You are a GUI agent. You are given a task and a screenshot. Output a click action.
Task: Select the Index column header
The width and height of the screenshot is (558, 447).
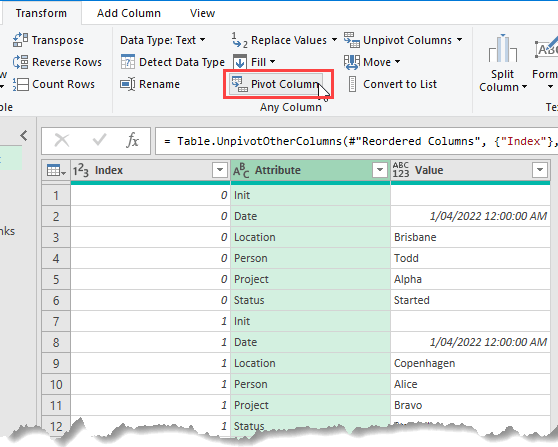(x=151, y=170)
